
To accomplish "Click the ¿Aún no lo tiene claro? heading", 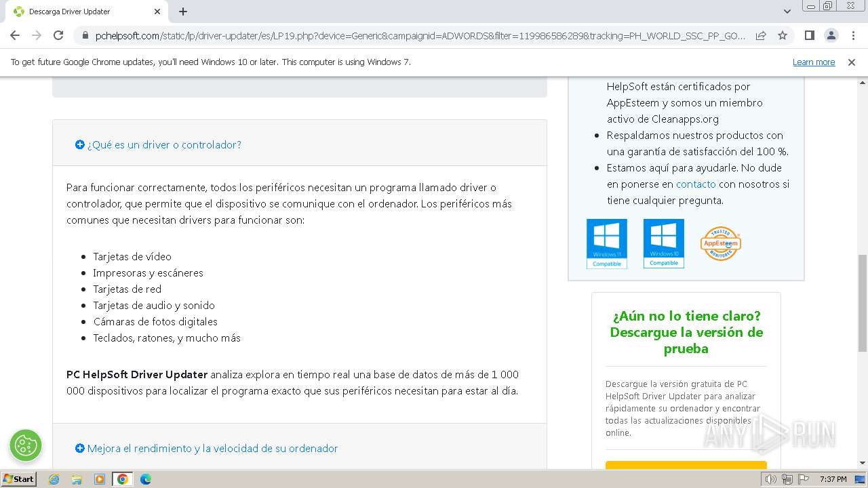I will pyautogui.click(x=686, y=332).
